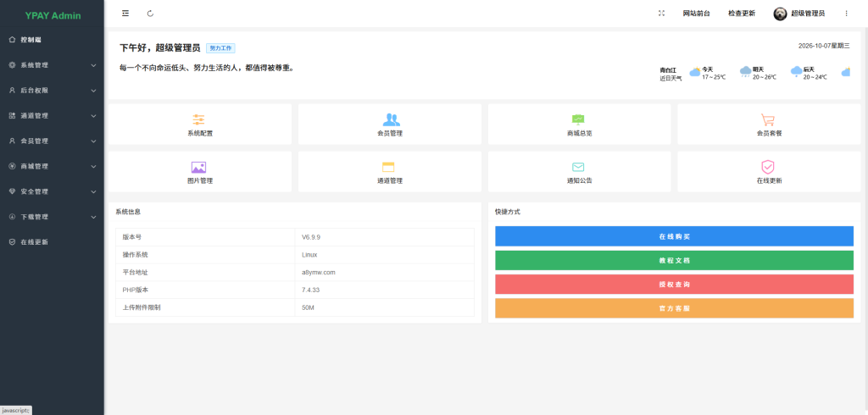Click the 在线更新 sidebar shield icon

point(12,242)
